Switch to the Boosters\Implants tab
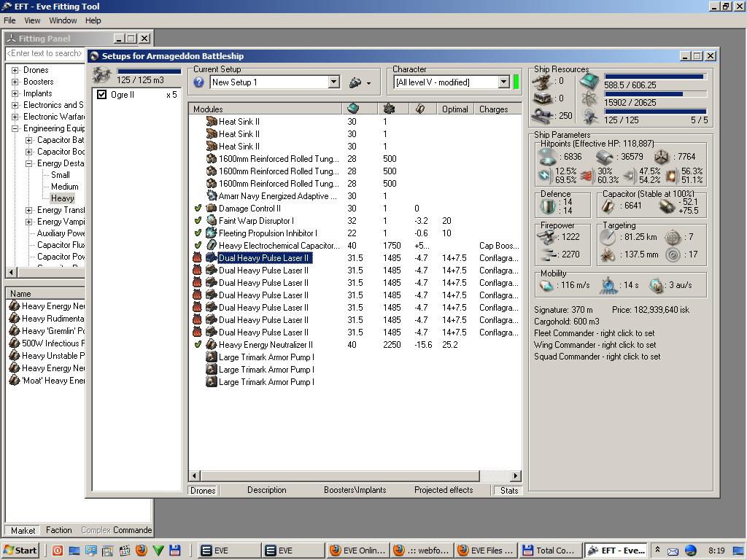The height and width of the screenshot is (560, 747). coord(355,490)
